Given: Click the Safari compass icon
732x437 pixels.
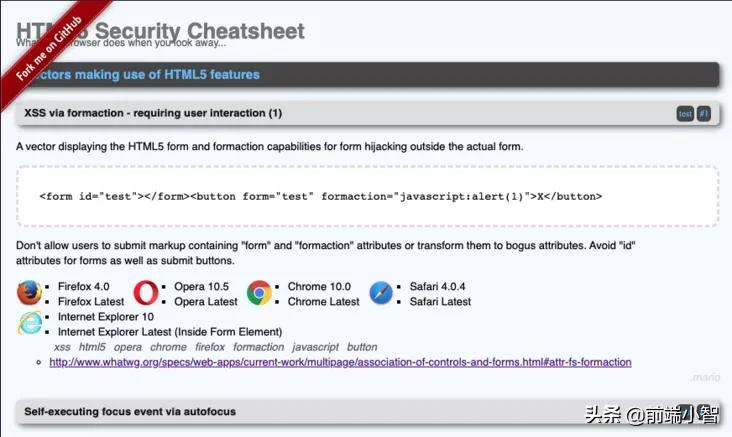Looking at the screenshot, I should [x=381, y=293].
